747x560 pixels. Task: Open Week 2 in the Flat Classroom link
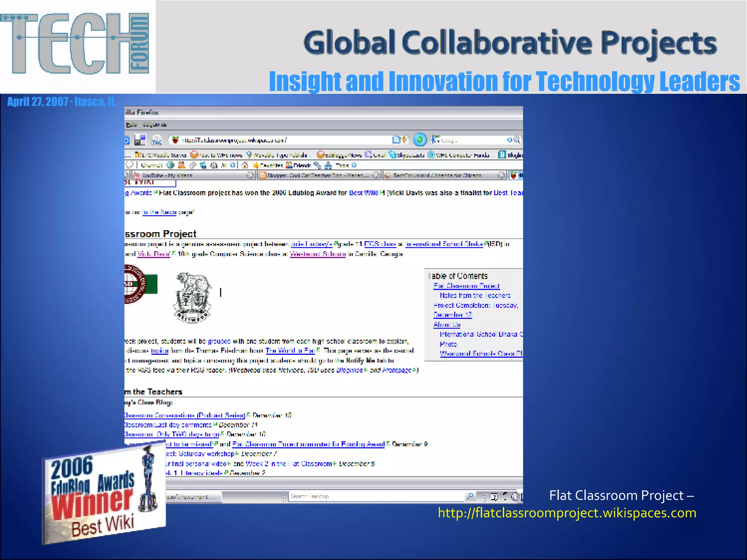coord(289,464)
